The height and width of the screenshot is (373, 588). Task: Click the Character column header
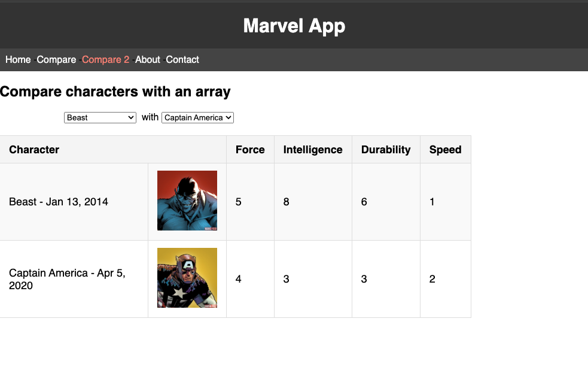34,150
